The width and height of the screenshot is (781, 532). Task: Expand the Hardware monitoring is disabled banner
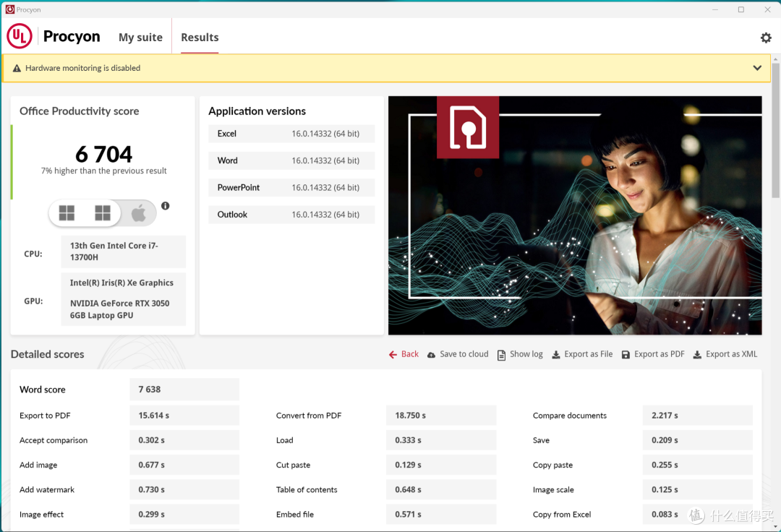click(x=386, y=68)
